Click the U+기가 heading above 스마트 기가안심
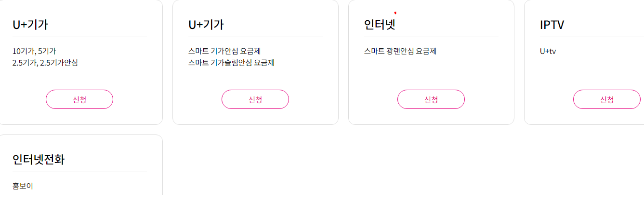644x201 pixels. pyautogui.click(x=206, y=25)
